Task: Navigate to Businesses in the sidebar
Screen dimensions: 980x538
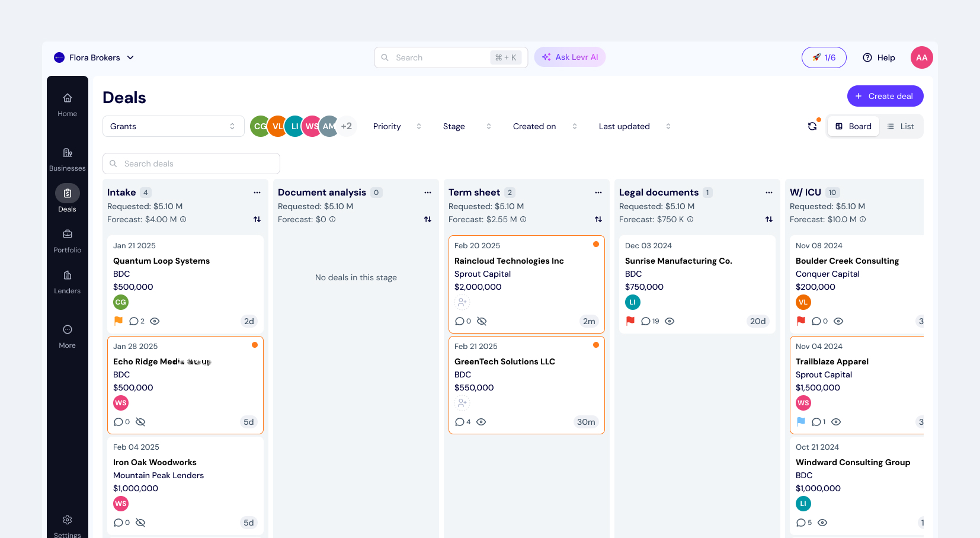Action: tap(67, 158)
